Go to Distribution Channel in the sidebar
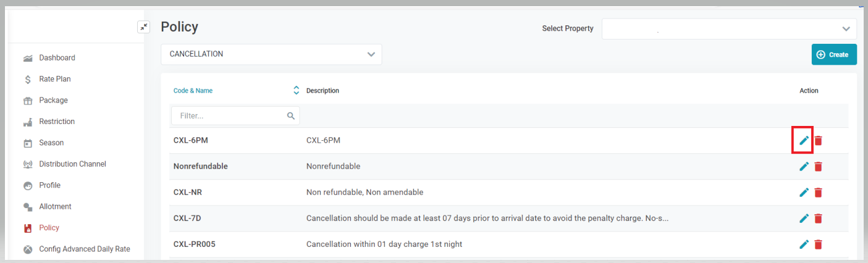This screenshot has height=263, width=868. 72,164
